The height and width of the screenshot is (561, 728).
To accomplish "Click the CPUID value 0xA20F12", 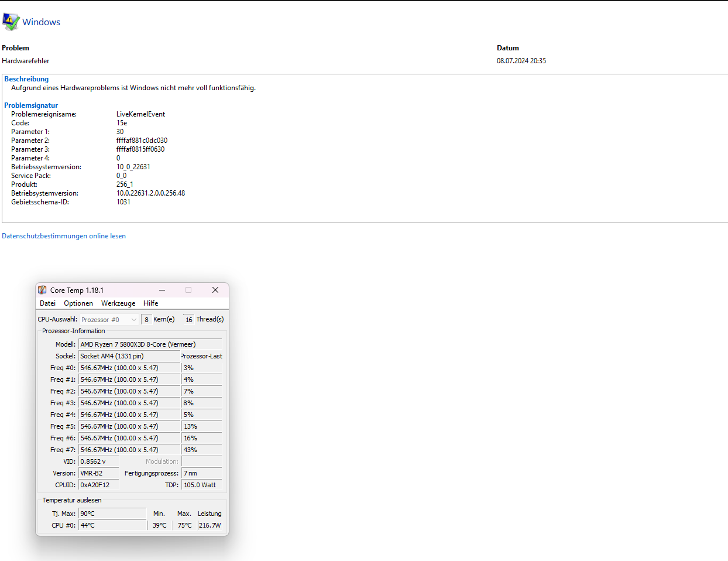I will [x=99, y=485].
